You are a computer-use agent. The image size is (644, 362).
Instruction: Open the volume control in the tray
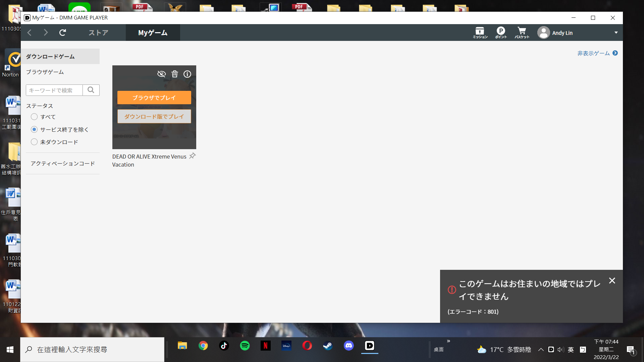tap(561, 350)
